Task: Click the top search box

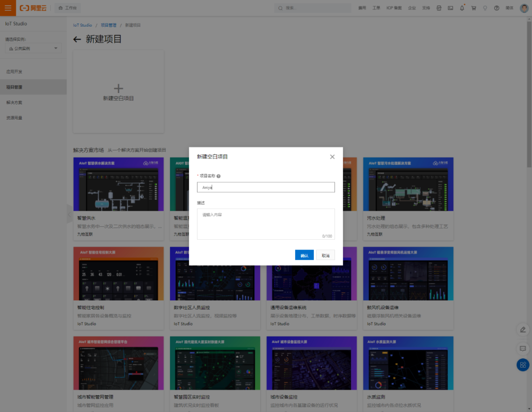Action: point(313,8)
